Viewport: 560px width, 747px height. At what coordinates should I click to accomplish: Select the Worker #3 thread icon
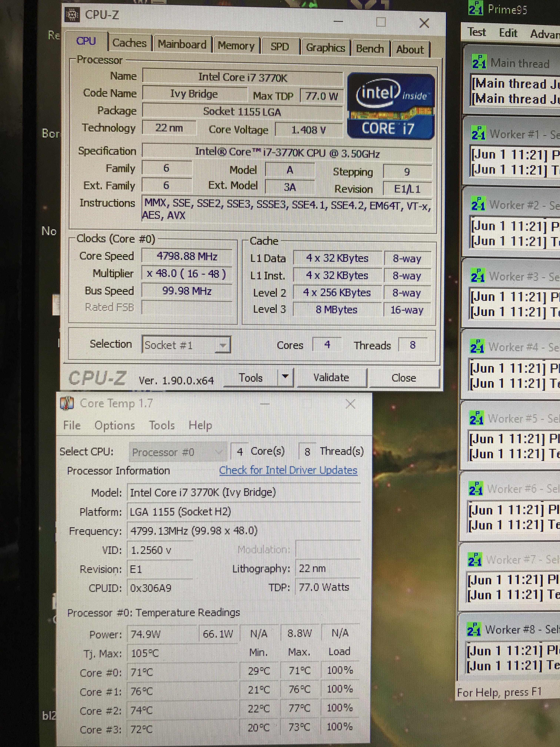[x=478, y=275]
